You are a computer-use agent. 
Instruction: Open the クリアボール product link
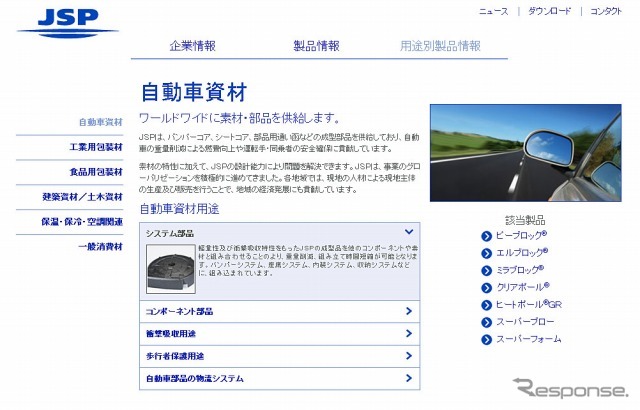click(x=522, y=287)
